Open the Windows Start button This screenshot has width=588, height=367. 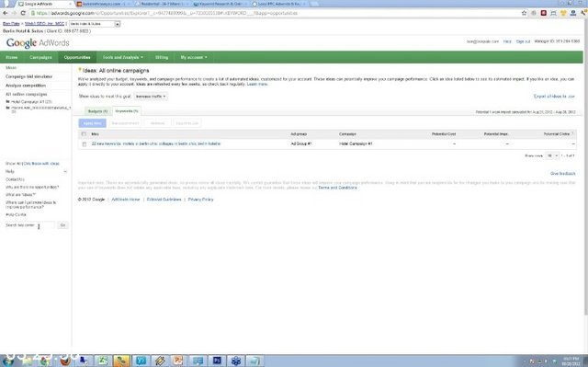(x=8, y=361)
